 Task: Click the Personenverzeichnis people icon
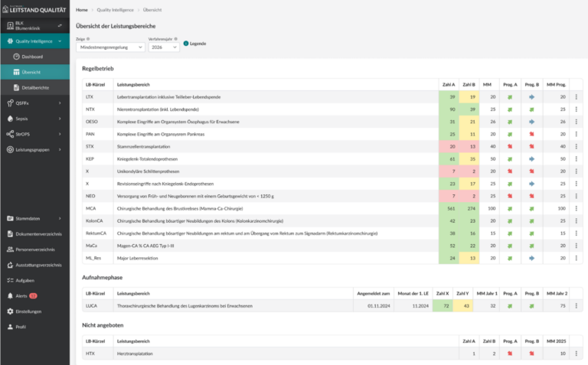coord(10,249)
